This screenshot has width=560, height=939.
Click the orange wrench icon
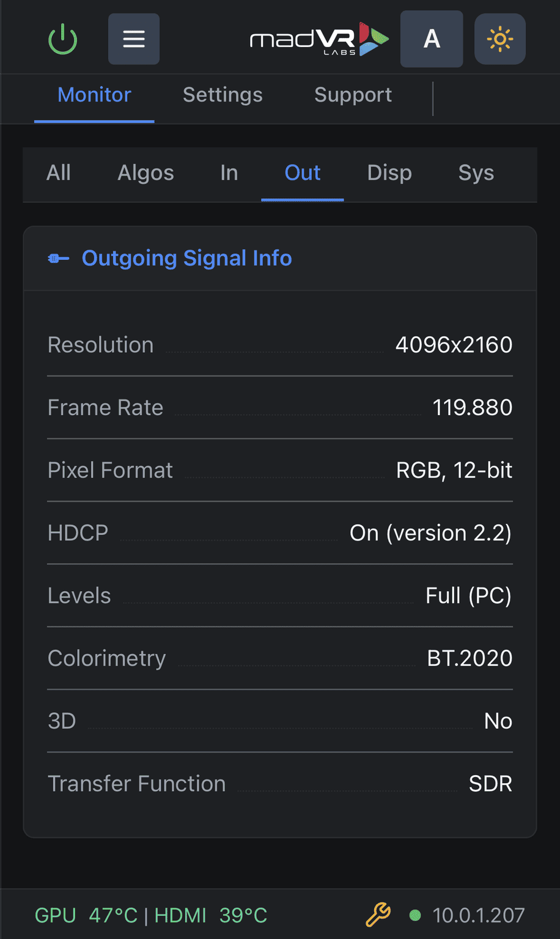(378, 915)
